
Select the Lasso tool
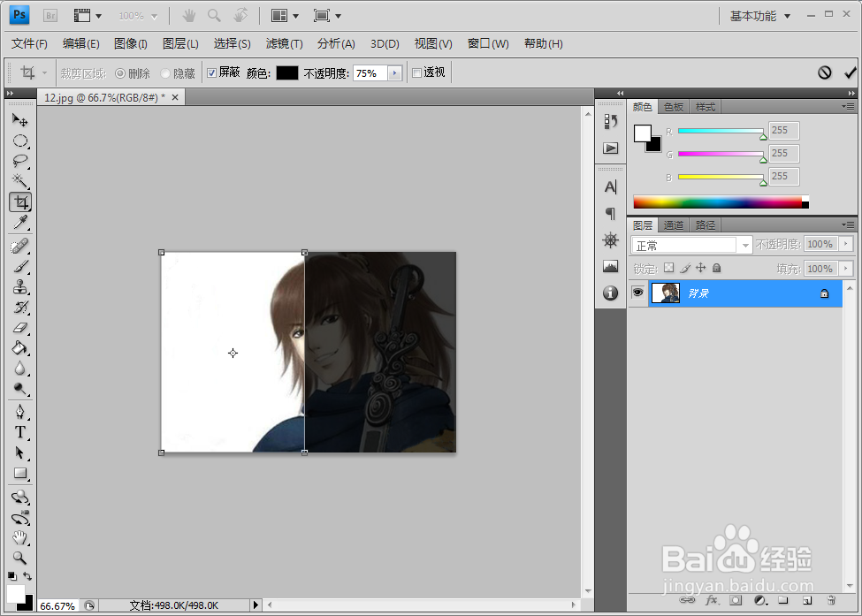coord(20,161)
